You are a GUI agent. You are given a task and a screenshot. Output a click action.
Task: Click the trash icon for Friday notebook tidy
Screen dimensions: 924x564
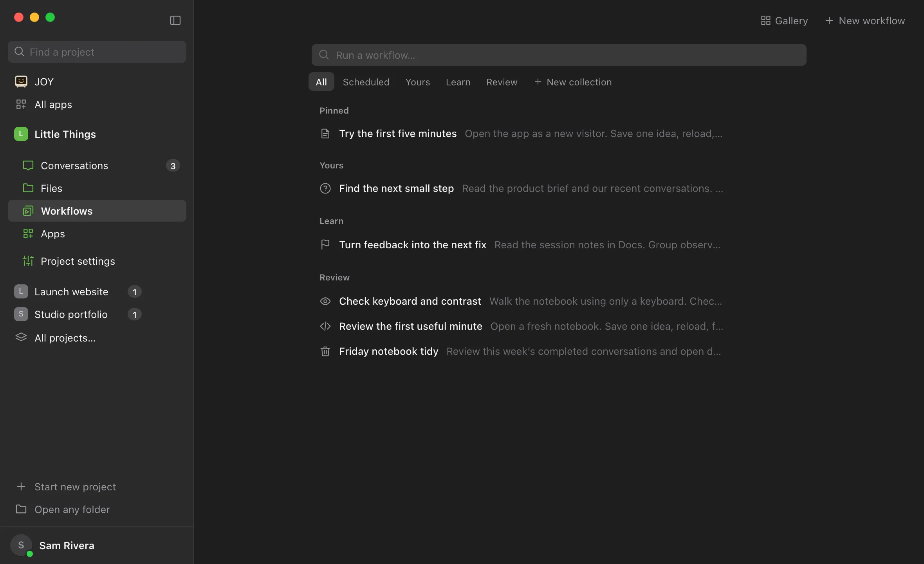pos(325,351)
